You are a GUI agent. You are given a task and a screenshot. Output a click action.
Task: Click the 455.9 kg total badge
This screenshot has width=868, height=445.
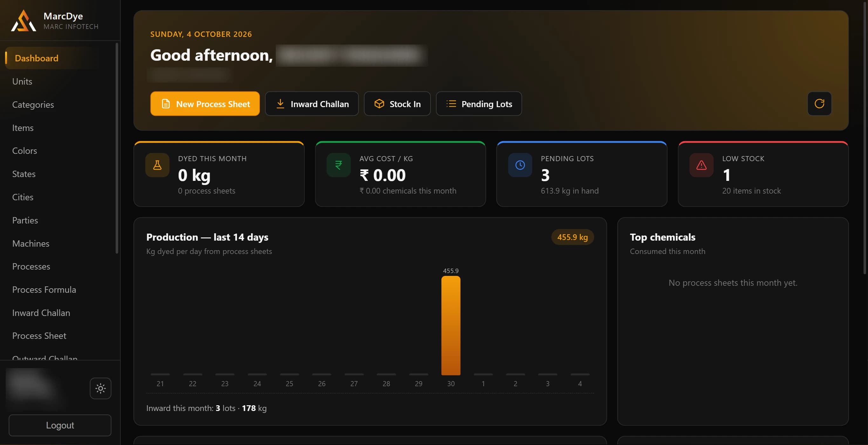572,237
